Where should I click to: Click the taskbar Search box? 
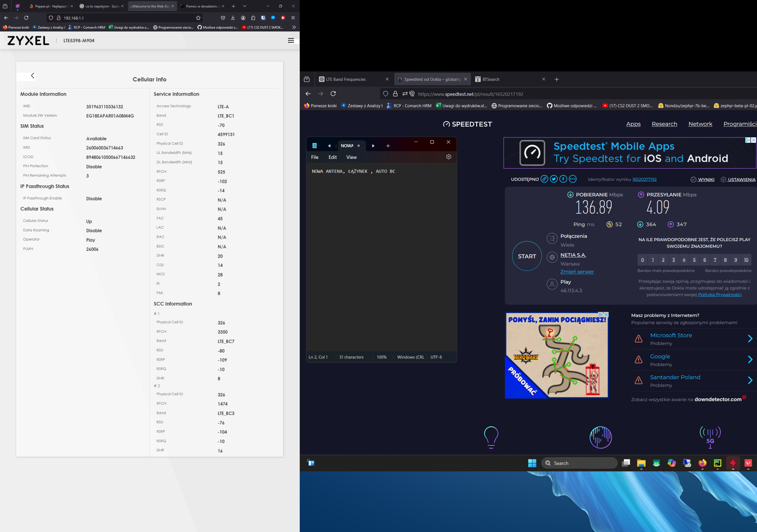coord(580,463)
